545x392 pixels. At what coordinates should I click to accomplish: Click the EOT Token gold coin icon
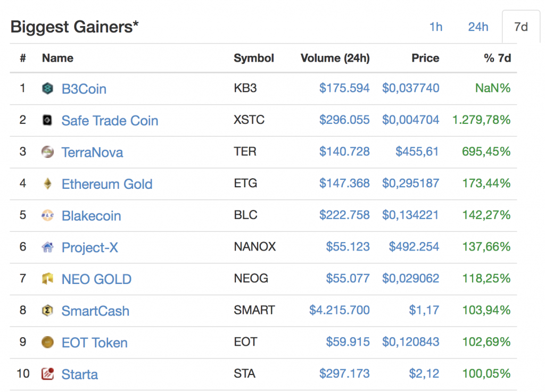[x=47, y=343]
